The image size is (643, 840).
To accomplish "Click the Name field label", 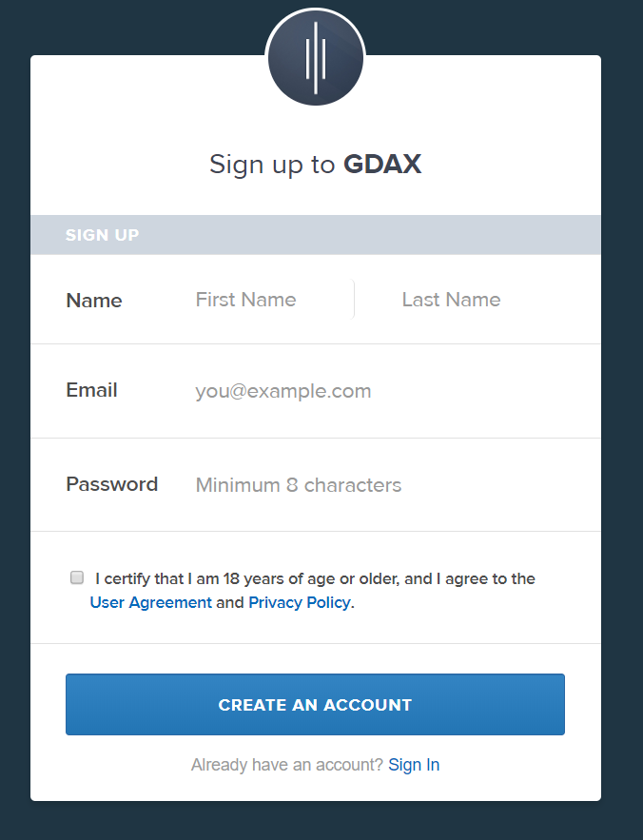I will [x=94, y=301].
